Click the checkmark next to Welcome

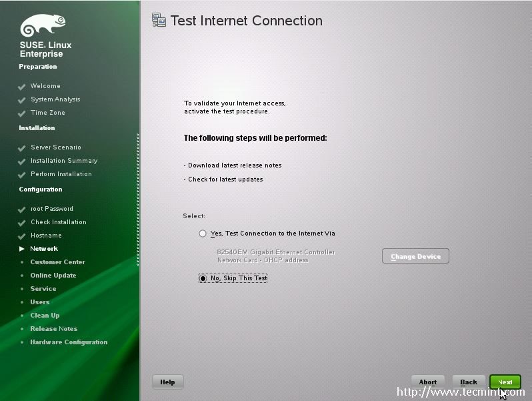click(22, 87)
